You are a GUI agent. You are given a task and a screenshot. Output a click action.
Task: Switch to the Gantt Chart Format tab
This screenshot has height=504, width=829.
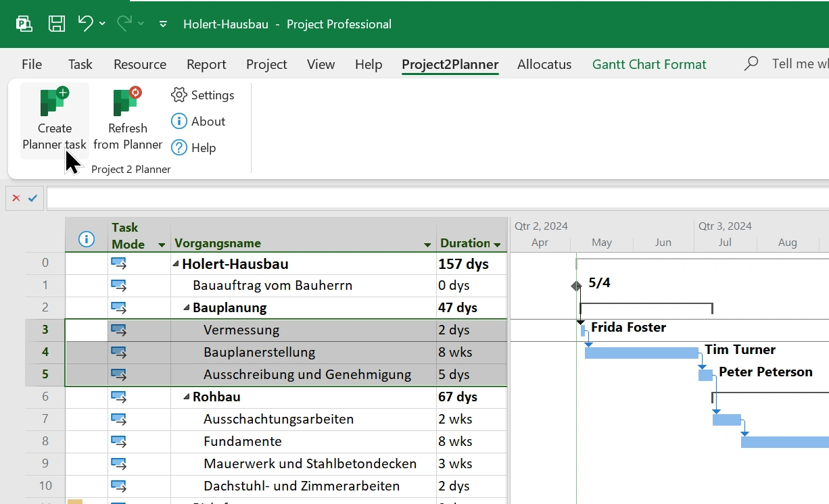coord(648,64)
